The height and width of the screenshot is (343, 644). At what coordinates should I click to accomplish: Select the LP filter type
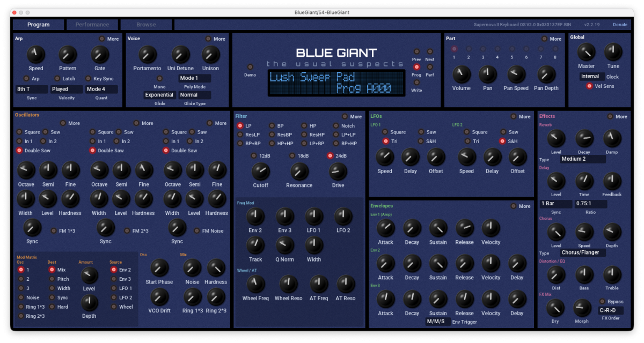(240, 126)
